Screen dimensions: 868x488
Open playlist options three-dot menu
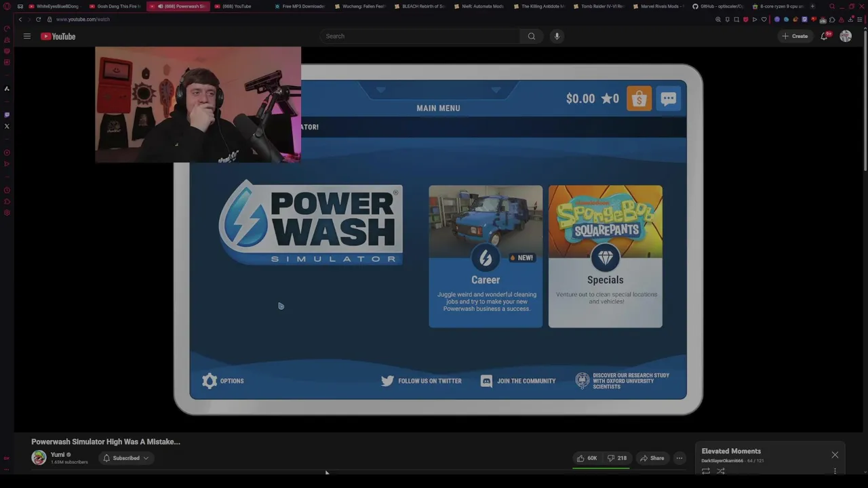(835, 471)
